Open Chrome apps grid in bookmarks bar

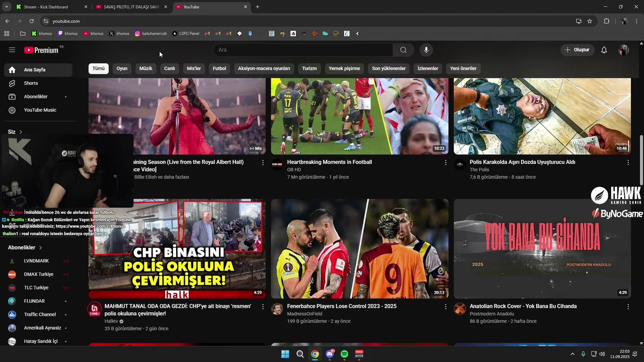pos(7,34)
